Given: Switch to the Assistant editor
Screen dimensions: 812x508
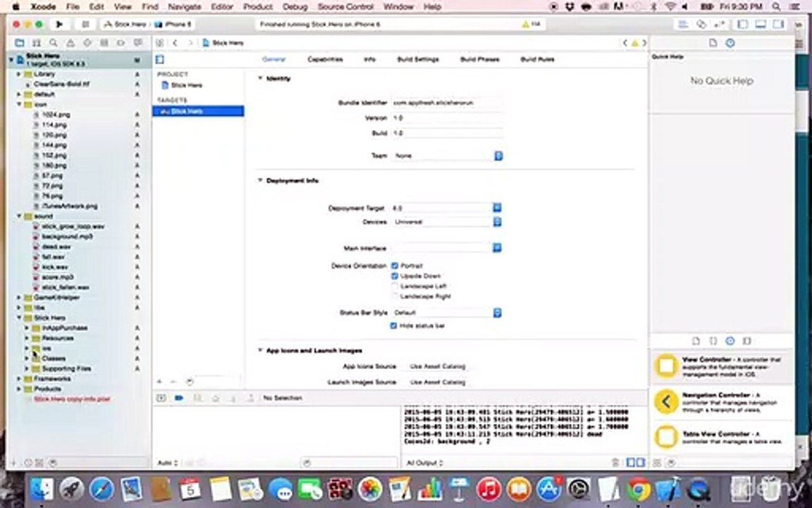Looking at the screenshot, I should point(701,25).
